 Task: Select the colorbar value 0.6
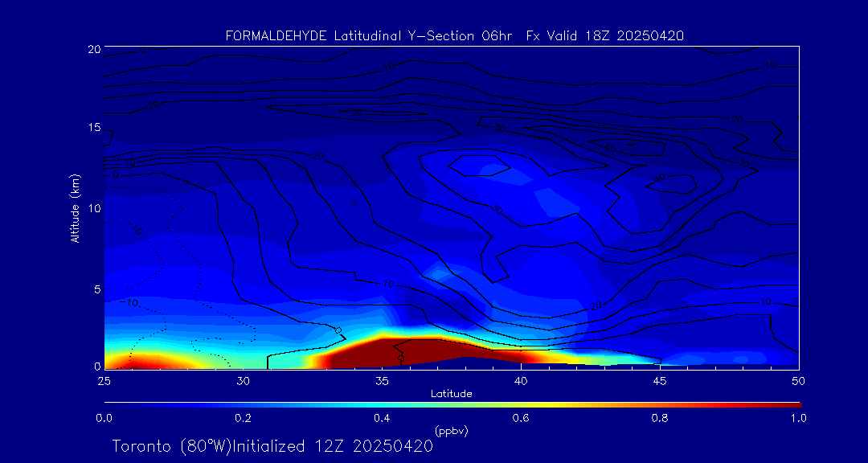click(521, 418)
